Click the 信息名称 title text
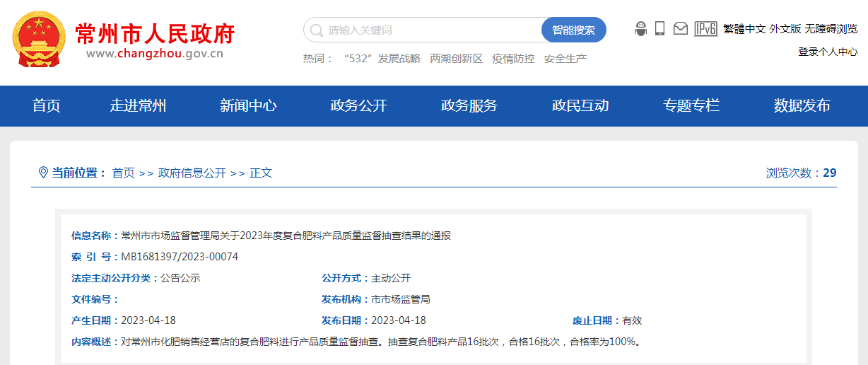Image resolution: width=868 pixels, height=365 pixels. pyautogui.click(x=286, y=236)
